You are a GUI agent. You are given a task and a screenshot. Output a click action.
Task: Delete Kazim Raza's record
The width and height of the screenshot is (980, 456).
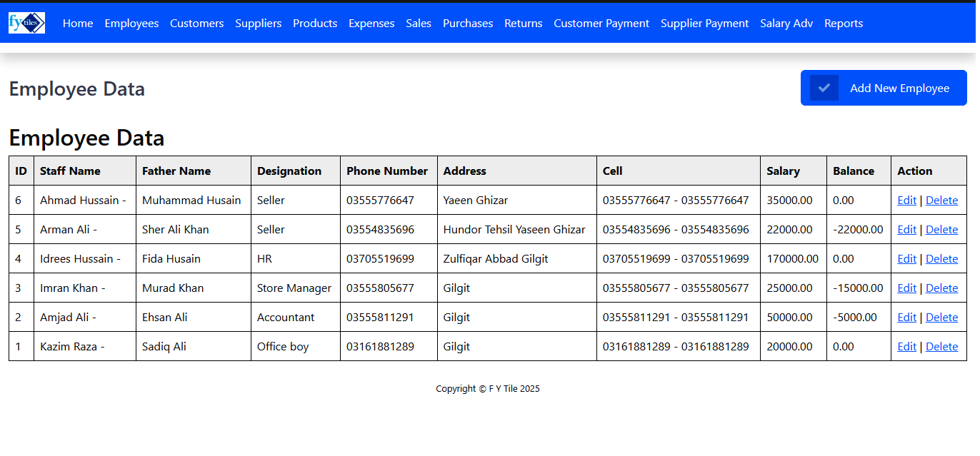click(941, 347)
